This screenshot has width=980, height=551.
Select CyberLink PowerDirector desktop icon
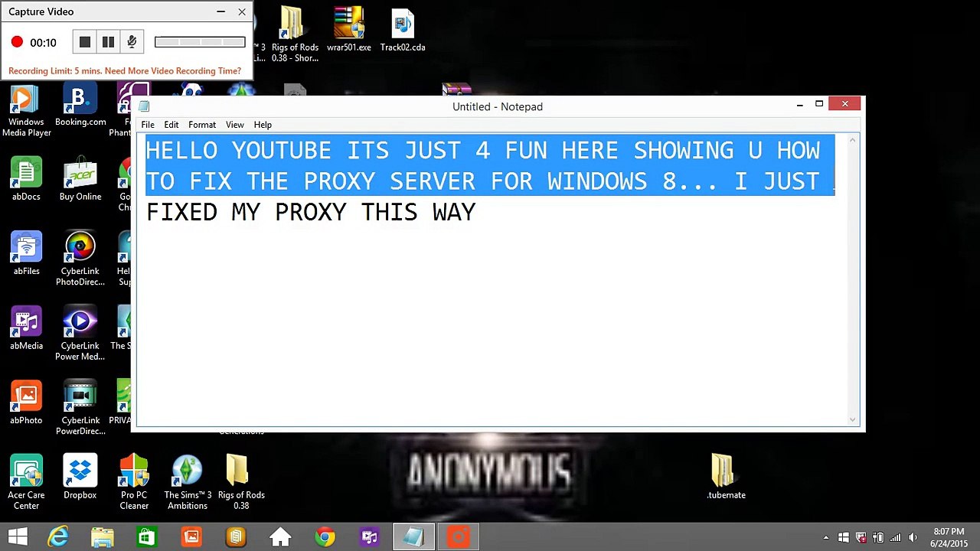coord(80,408)
